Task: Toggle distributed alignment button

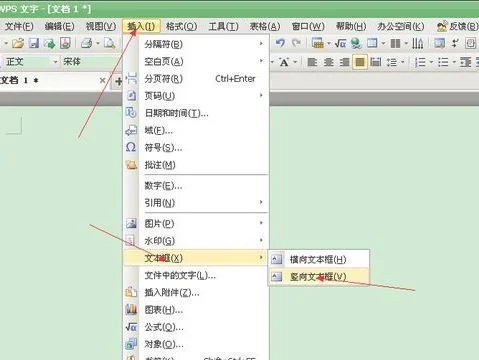Action: point(376,62)
